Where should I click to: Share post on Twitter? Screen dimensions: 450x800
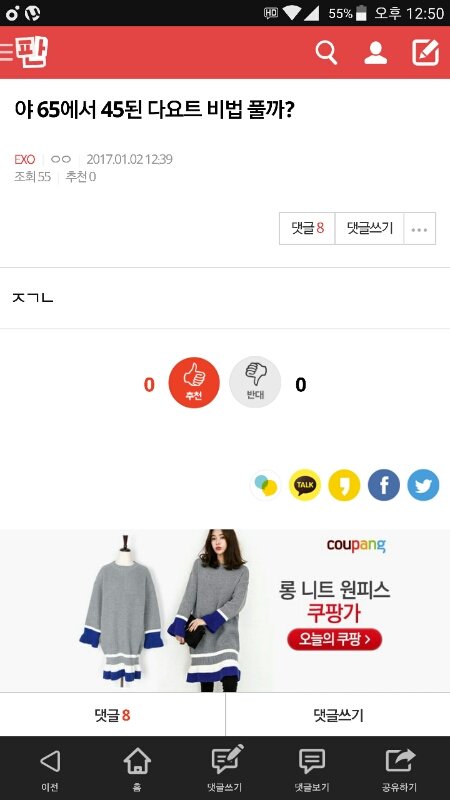(x=423, y=485)
